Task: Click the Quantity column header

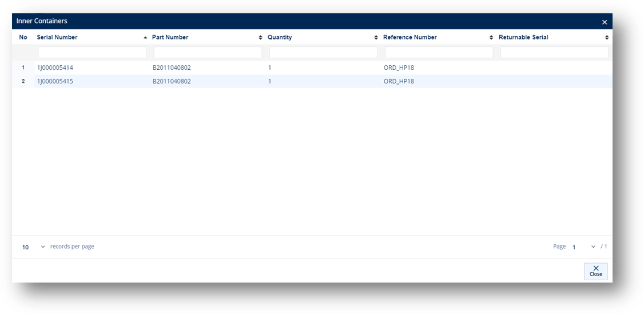Action: 280,37
